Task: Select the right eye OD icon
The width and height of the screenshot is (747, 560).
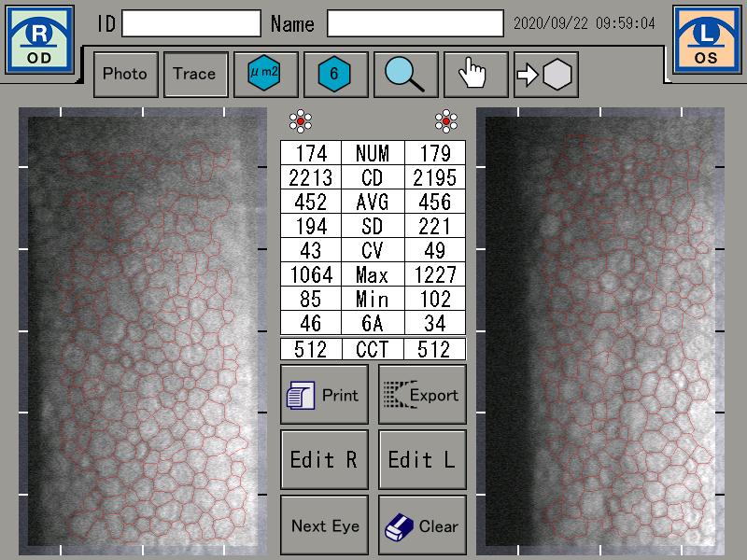Action: (39, 40)
